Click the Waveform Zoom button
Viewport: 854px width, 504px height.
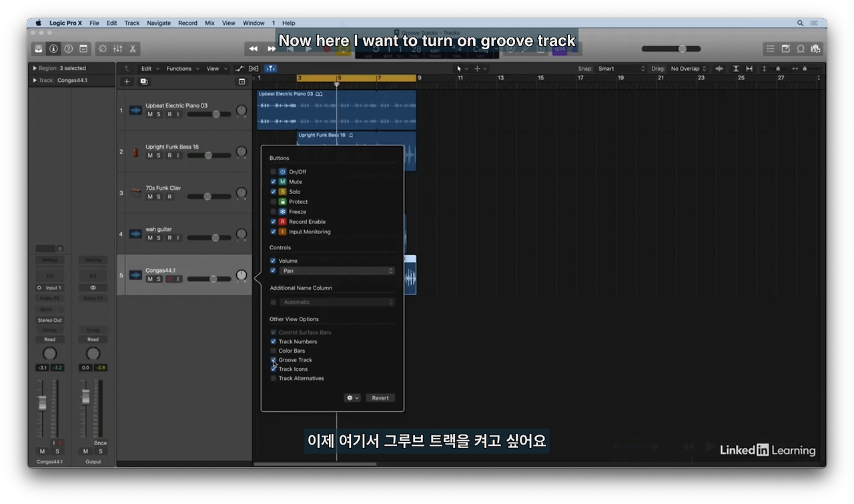pos(719,69)
